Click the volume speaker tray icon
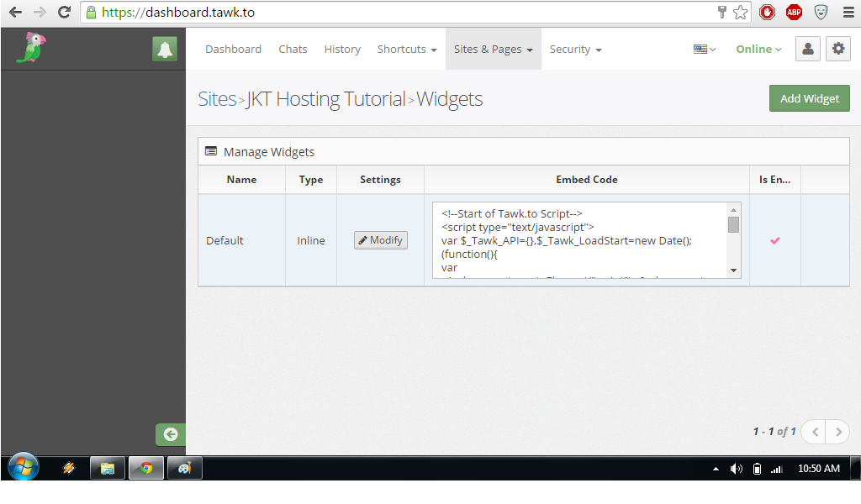861x504 pixels. 737,469
